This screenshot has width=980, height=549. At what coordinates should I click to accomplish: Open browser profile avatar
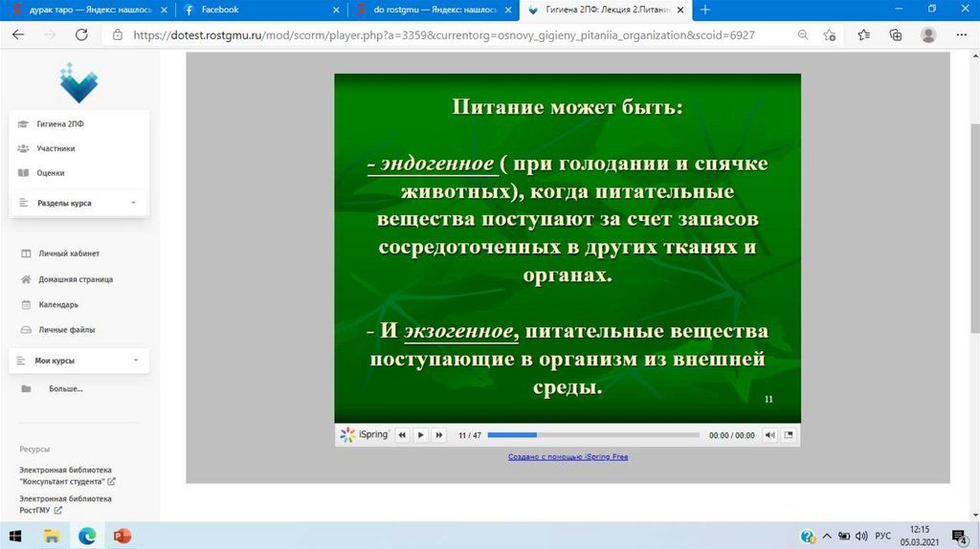pos(928,35)
